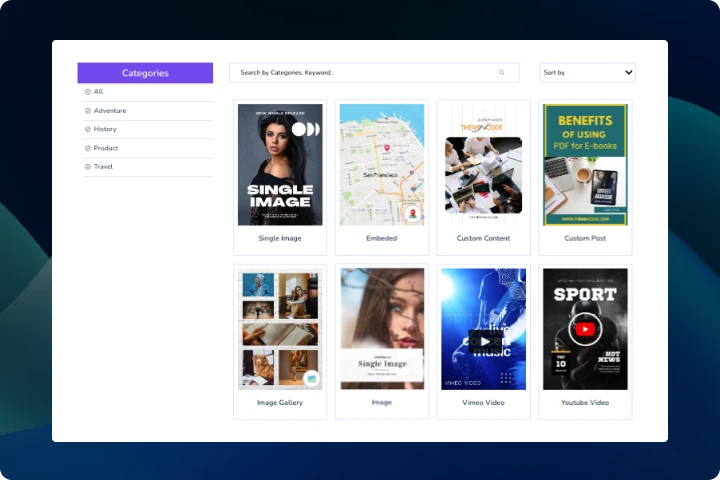Click the circle icon beside Adventure
The height and width of the screenshot is (480, 720).
[x=88, y=111]
